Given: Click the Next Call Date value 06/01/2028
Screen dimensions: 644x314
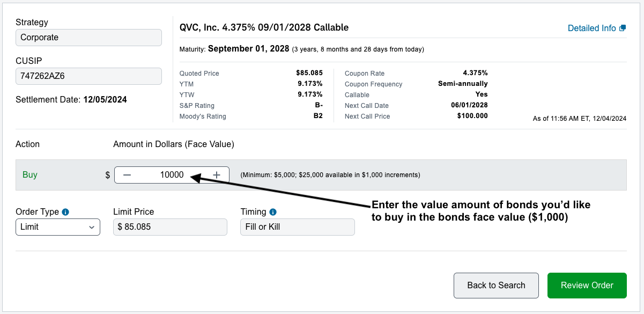Looking at the screenshot, I should [470, 105].
